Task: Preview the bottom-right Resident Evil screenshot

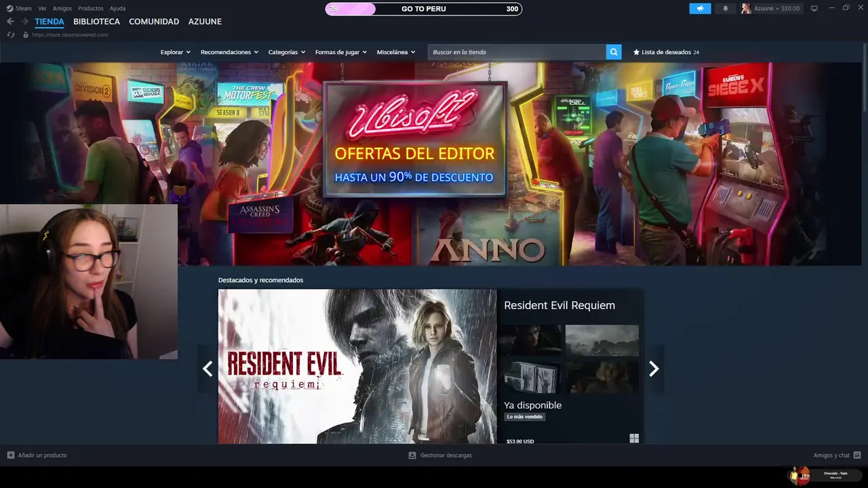Action: (x=602, y=377)
